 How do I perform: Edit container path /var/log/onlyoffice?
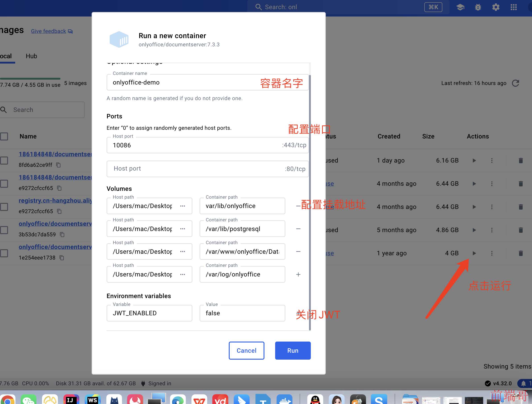pyautogui.click(x=242, y=274)
